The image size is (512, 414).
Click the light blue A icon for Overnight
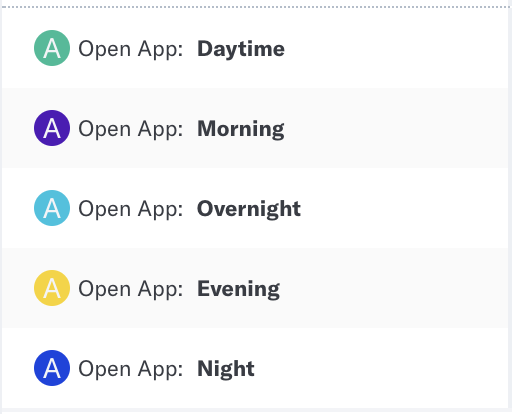tap(52, 208)
